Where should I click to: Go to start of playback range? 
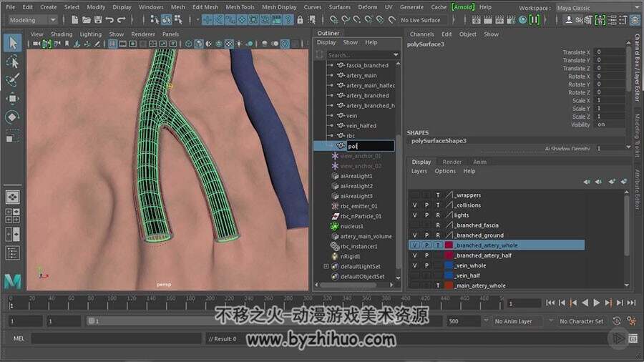[550, 303]
